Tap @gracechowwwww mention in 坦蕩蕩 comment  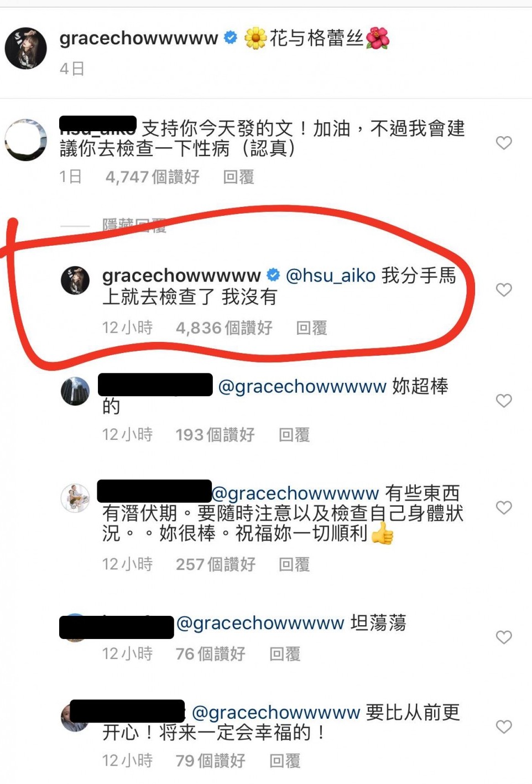(x=260, y=623)
